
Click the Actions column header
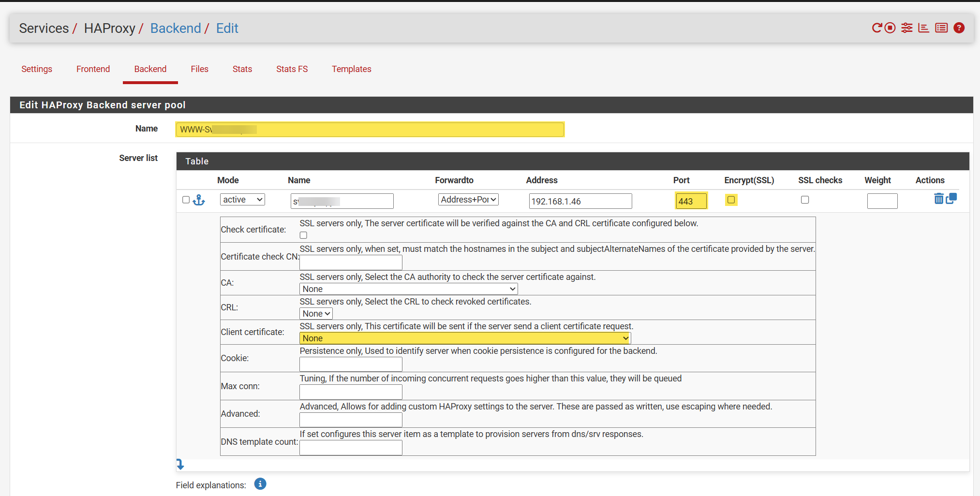coord(930,180)
